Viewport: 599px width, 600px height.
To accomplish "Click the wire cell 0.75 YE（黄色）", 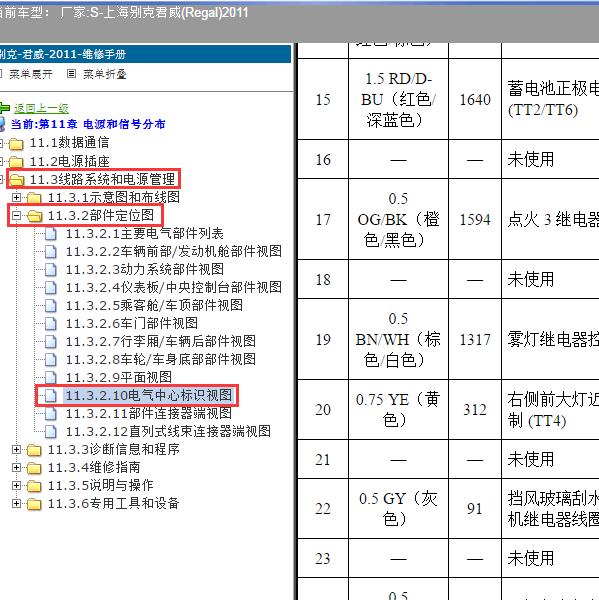I will pyautogui.click(x=398, y=410).
